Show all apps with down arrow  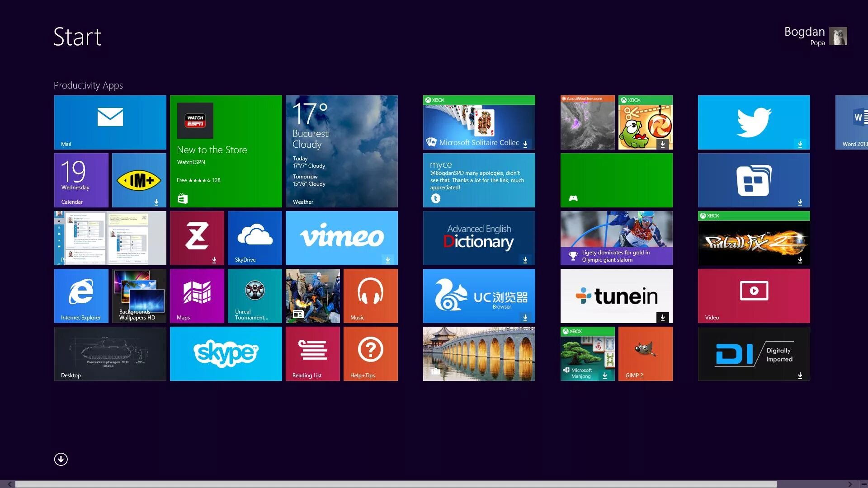[x=61, y=459]
